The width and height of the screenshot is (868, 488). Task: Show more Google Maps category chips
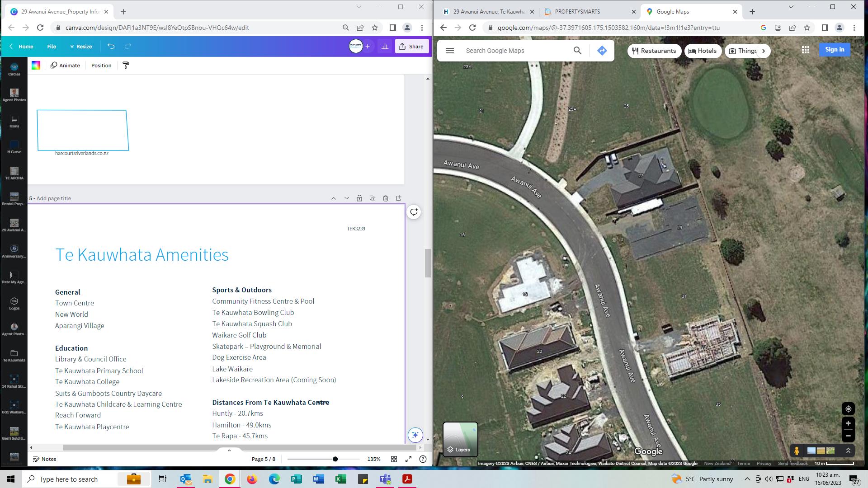pos(764,51)
